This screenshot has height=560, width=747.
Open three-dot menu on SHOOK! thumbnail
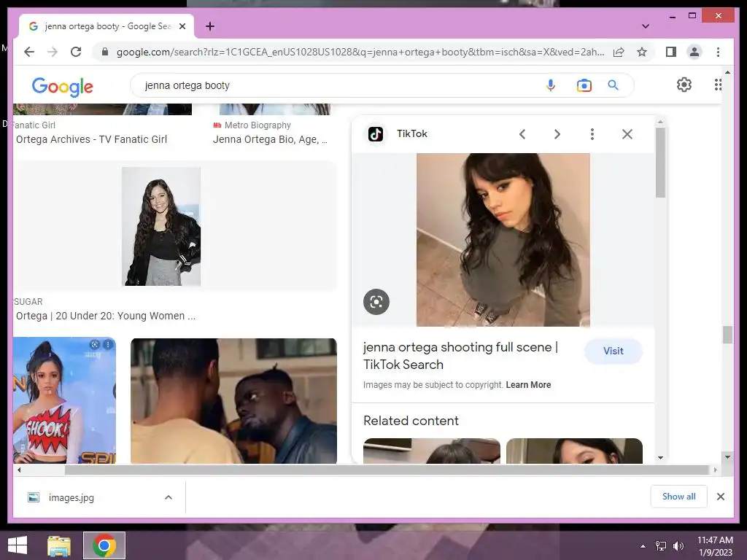tap(108, 344)
